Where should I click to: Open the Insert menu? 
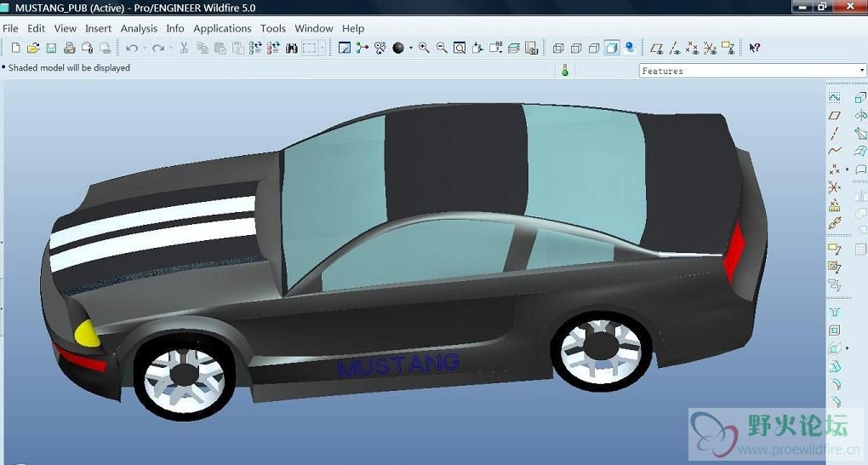98,28
